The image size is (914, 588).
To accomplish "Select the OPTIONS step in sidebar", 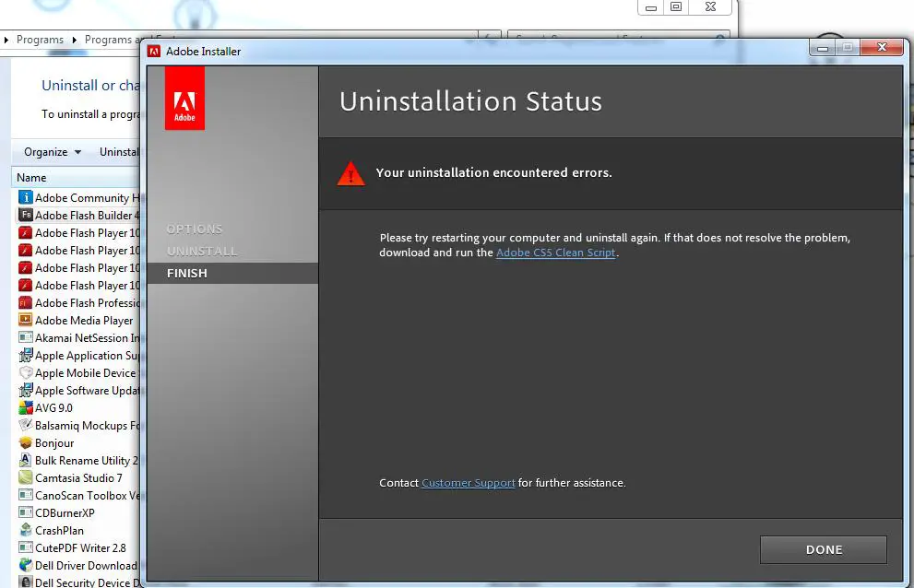I will (195, 229).
